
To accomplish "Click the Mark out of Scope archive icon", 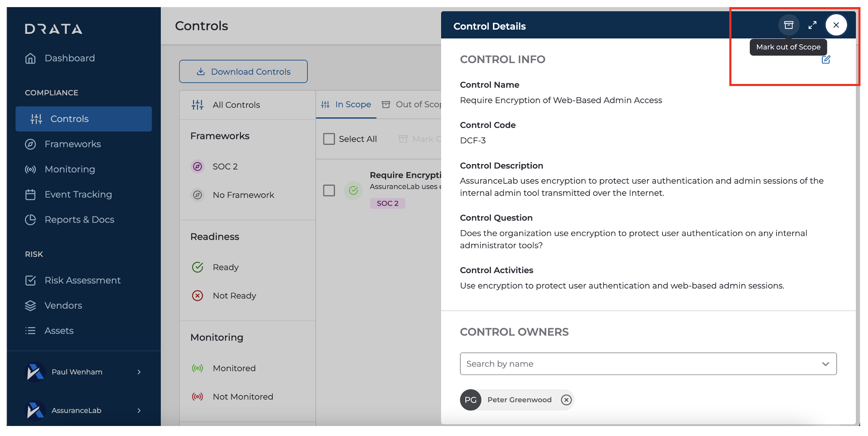I will click(x=788, y=25).
